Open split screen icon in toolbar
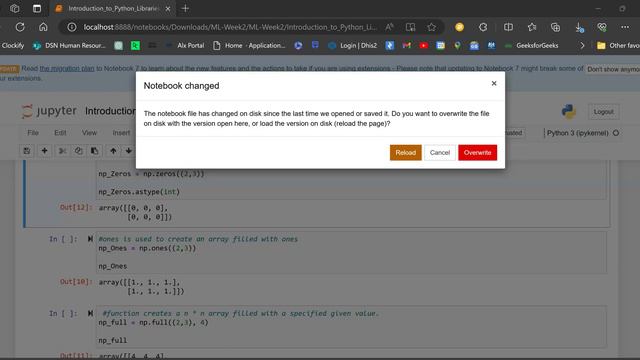The image size is (640, 360). (x=508, y=27)
